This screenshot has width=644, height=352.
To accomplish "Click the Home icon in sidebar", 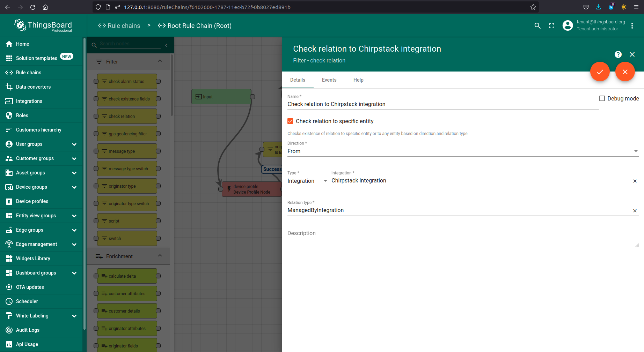I will [9, 44].
